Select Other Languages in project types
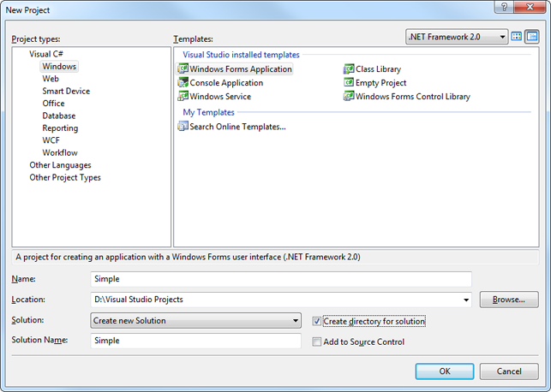Screen dimensions: 551x392 pos(60,165)
